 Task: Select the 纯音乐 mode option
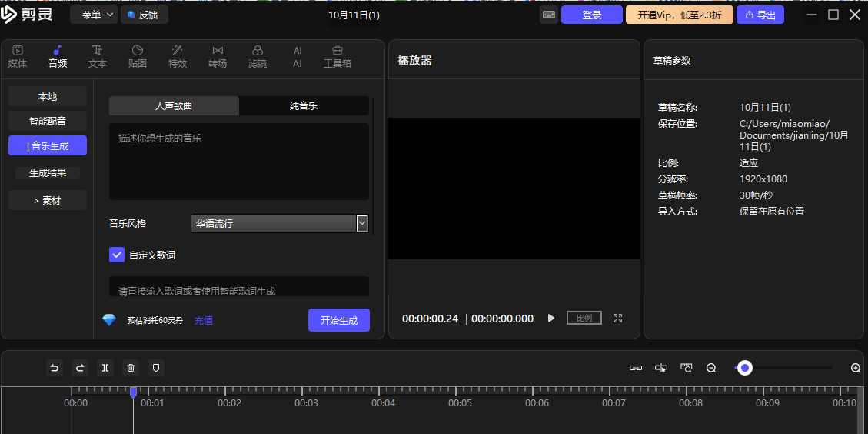coord(304,105)
